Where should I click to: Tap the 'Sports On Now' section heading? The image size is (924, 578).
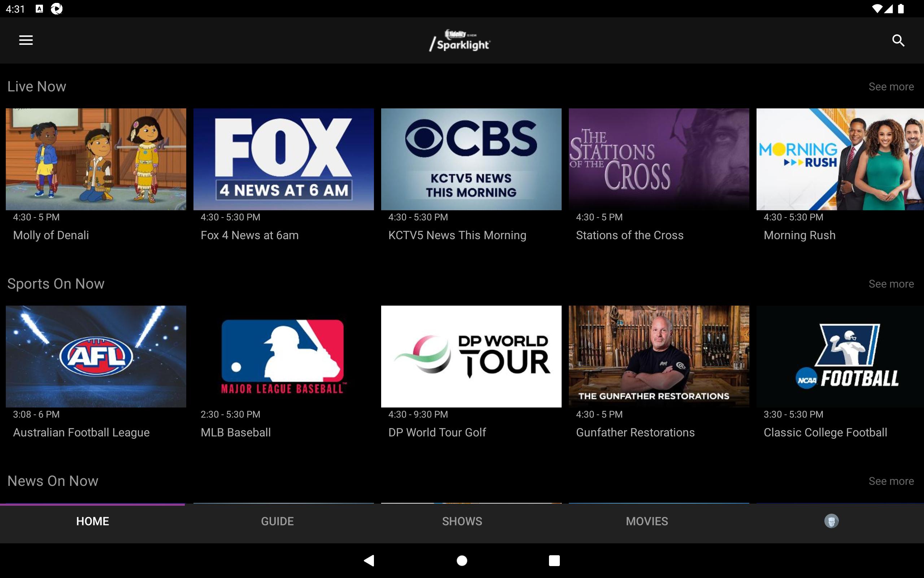[x=56, y=284]
